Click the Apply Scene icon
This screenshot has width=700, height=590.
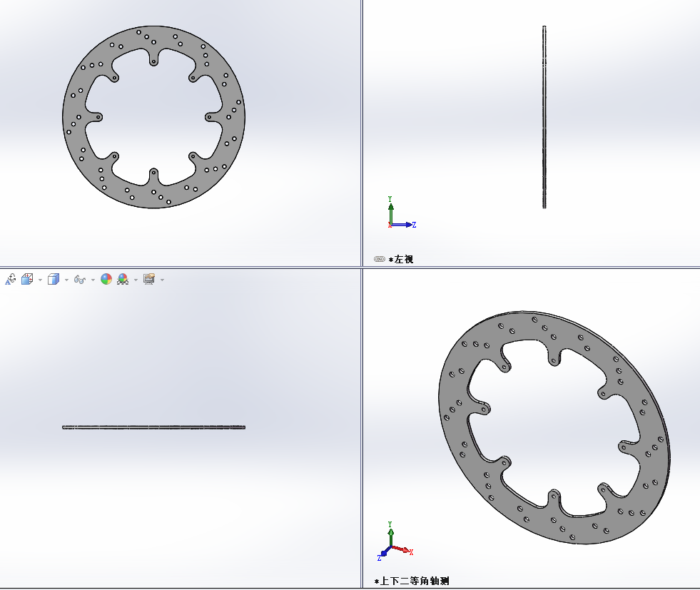tap(123, 280)
